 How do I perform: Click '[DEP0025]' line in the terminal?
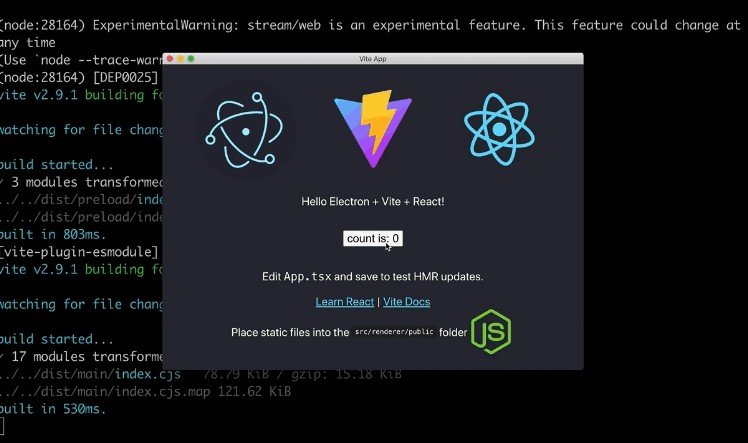point(79,77)
